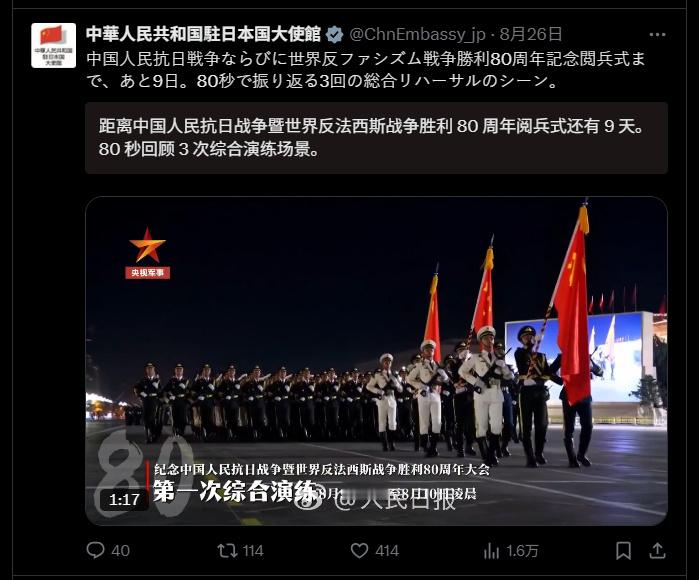Image resolution: width=699 pixels, height=580 pixels.
Task: Repost the tweet with retweet icon
Action: [228, 551]
